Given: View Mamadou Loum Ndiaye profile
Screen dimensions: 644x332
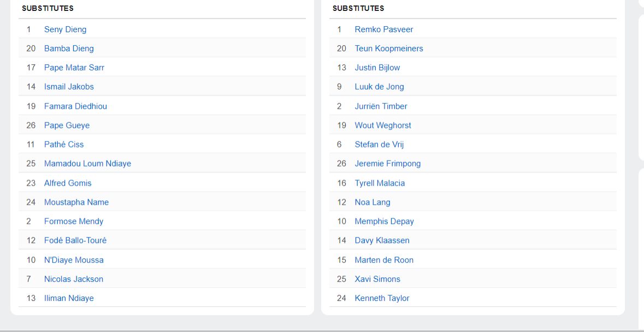Looking at the screenshot, I should pos(87,164).
